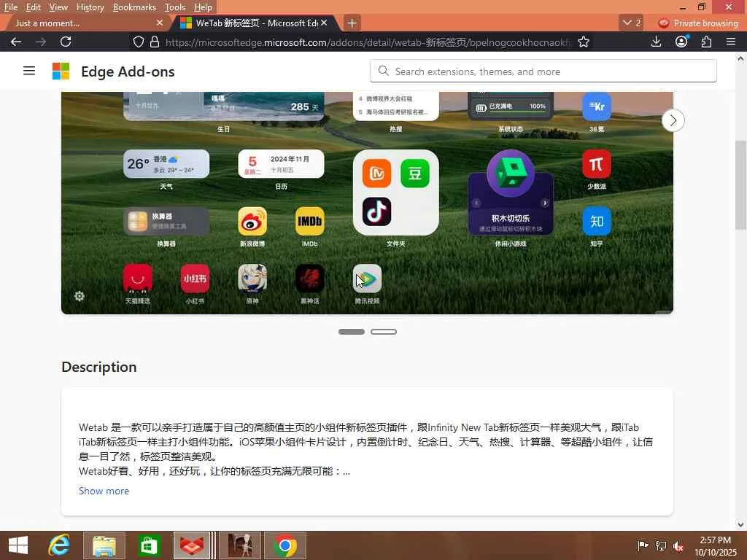This screenshot has height=560, width=747.
Task: Click the scrollbar up arrow
Action: [740, 58]
